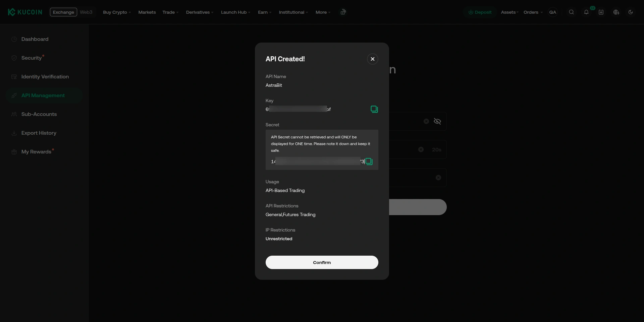Image resolution: width=644 pixels, height=322 pixels.
Task: Select the API-Based Trading usage text
Action: [285, 190]
